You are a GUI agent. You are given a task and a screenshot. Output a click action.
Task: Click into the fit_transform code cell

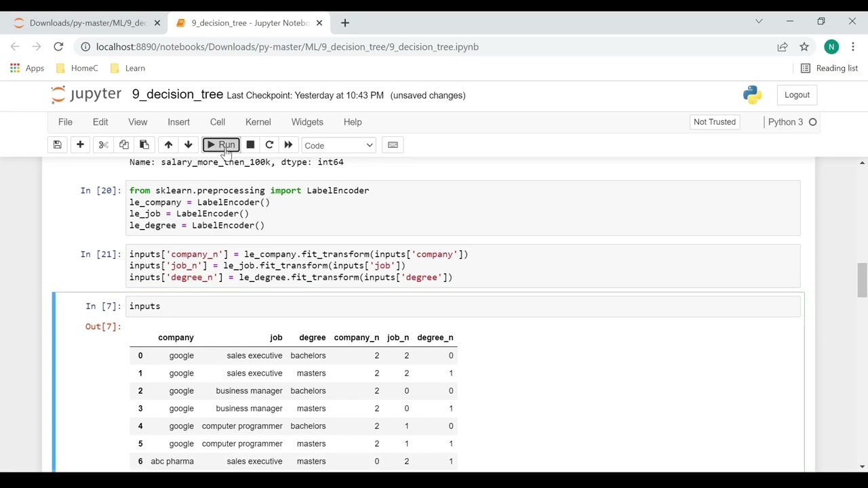point(462,266)
